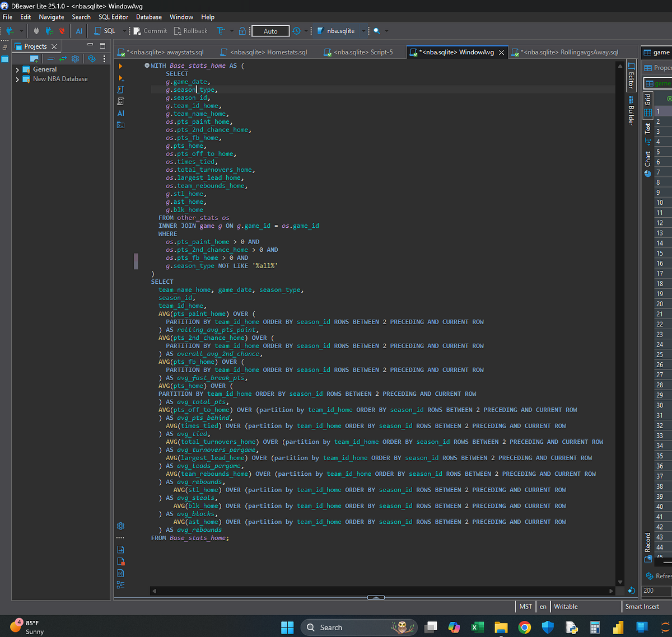Toggle the Auto commit mode box
The width and height of the screenshot is (672, 637).
coord(270,31)
